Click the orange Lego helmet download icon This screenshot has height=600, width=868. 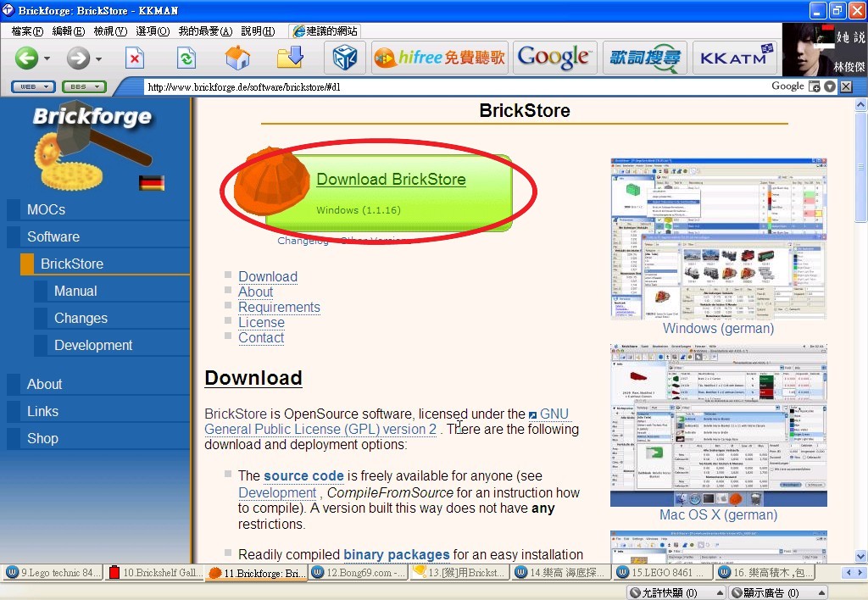pos(271,181)
